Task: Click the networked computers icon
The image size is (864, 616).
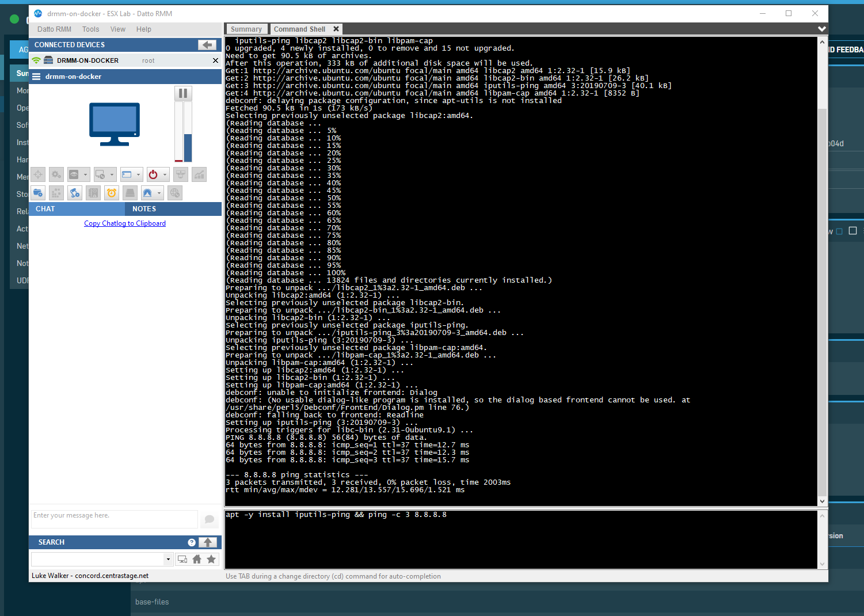Action: [x=181, y=174]
